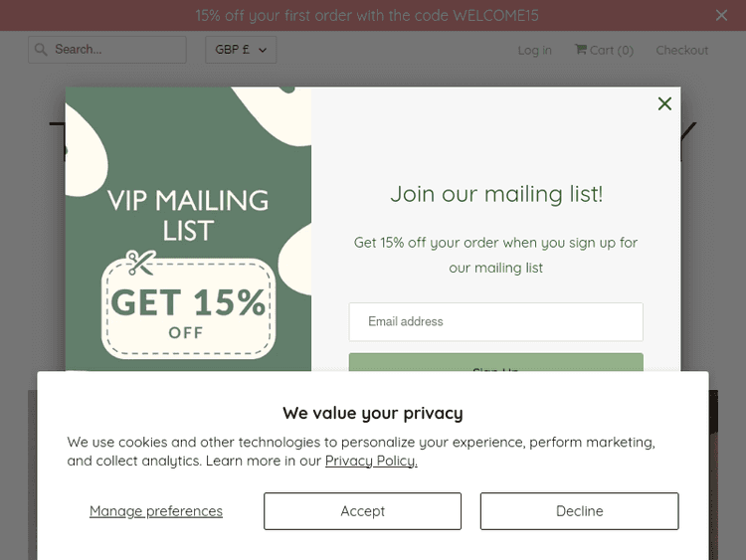Open the GBP £ currency dropdown

241,50
